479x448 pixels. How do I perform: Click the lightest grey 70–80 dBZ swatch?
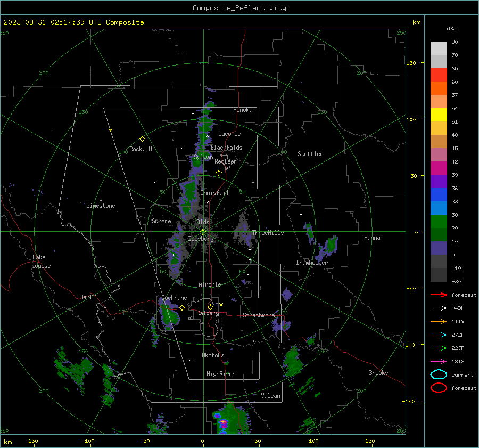coord(439,48)
